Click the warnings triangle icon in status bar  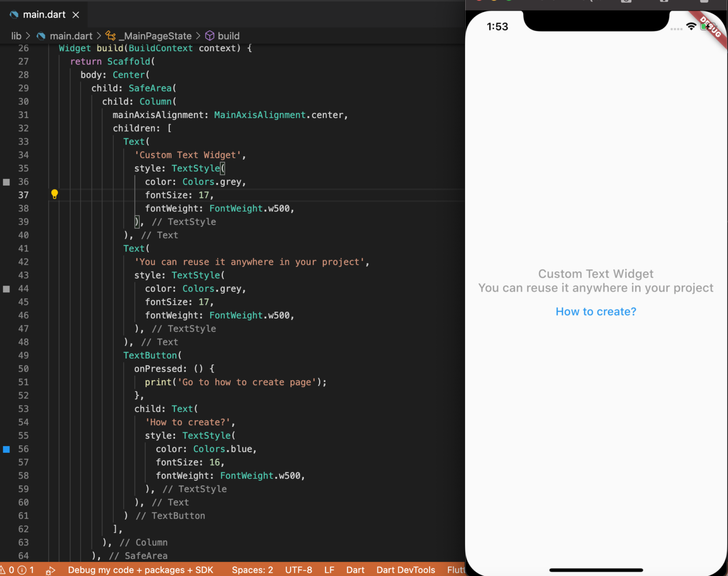coord(2,570)
